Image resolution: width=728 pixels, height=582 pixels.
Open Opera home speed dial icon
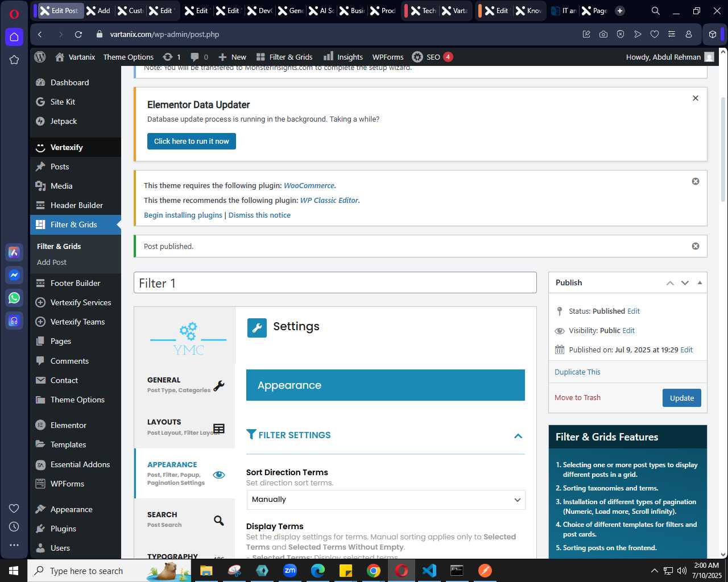(x=14, y=37)
